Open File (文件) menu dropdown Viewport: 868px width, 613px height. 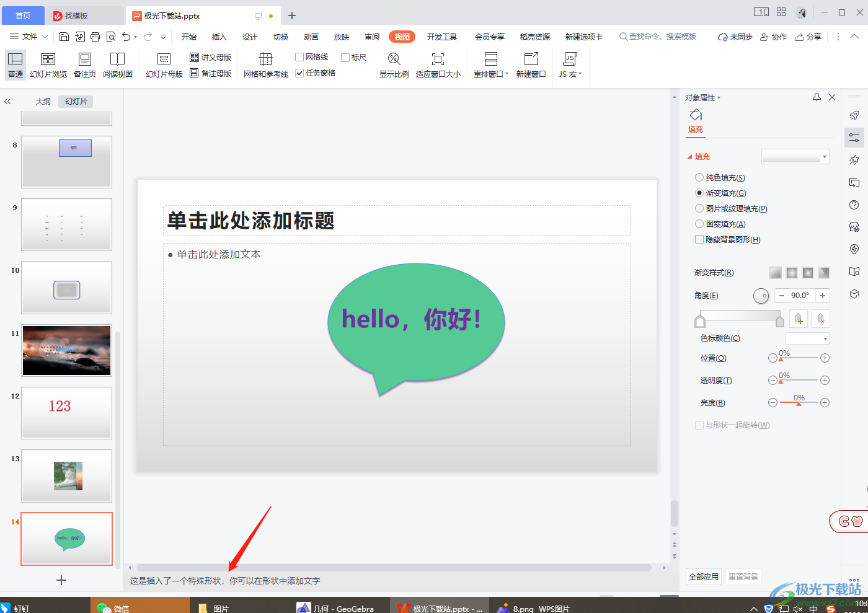29,37
